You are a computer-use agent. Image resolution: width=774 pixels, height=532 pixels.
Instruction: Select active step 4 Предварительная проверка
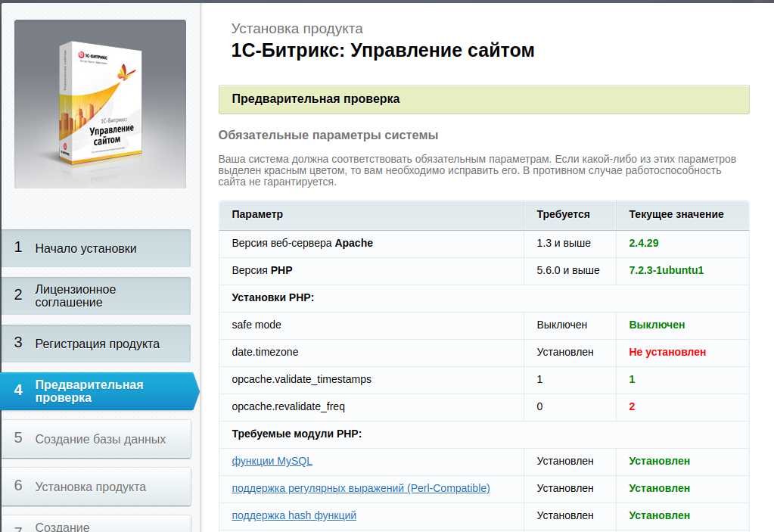pyautogui.click(x=99, y=390)
